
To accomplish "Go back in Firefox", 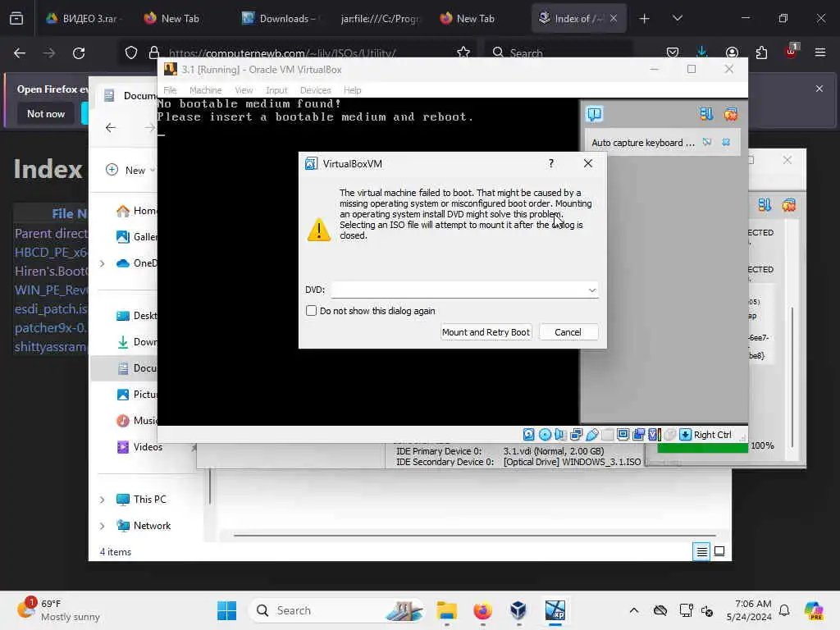I will point(20,53).
